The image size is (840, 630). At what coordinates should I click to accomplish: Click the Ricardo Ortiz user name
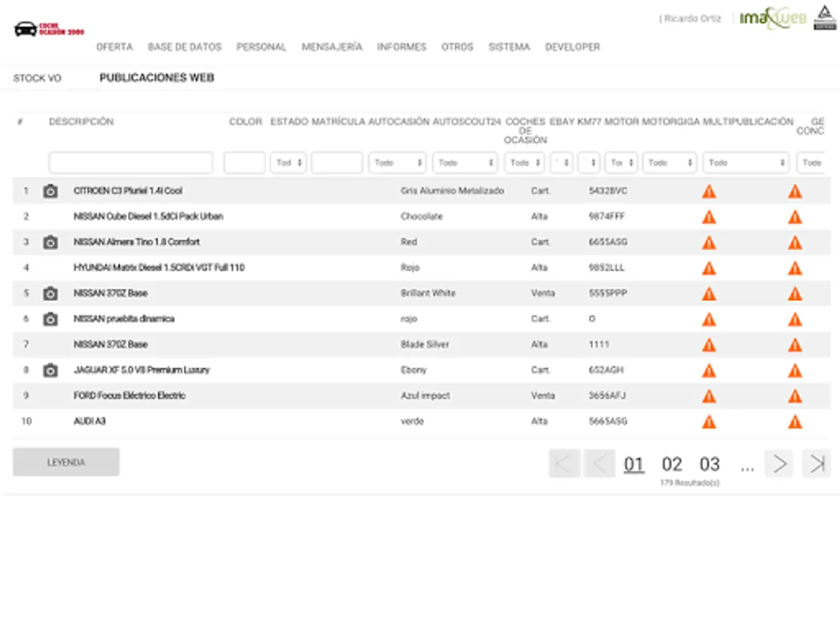point(692,19)
